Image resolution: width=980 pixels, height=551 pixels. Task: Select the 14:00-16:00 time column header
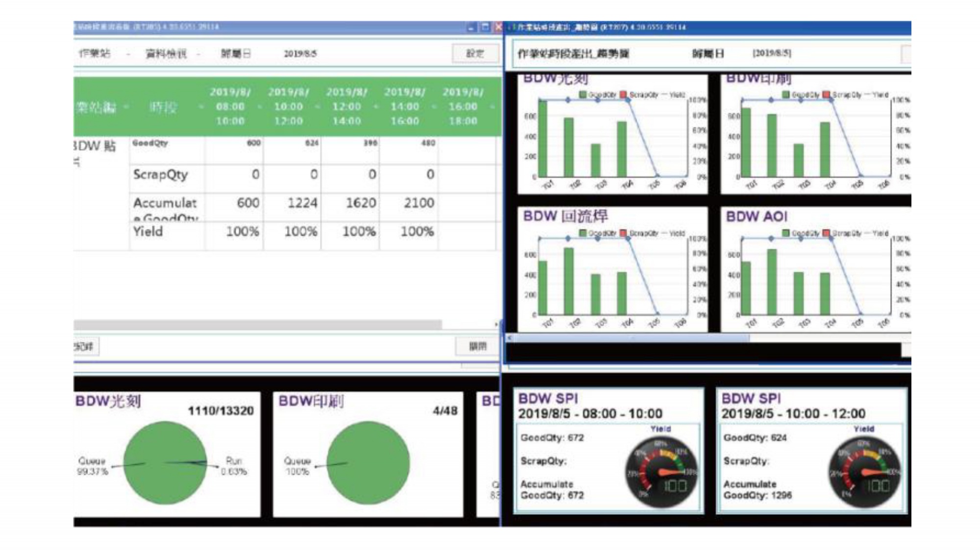click(404, 106)
